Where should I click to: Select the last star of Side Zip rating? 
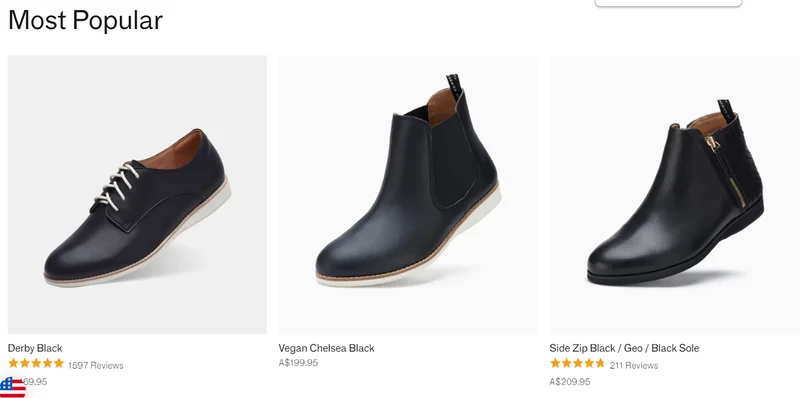[599, 363]
